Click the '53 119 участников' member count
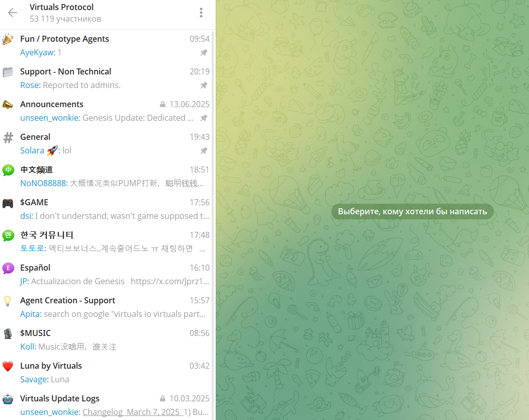The image size is (529, 420). click(x=65, y=19)
